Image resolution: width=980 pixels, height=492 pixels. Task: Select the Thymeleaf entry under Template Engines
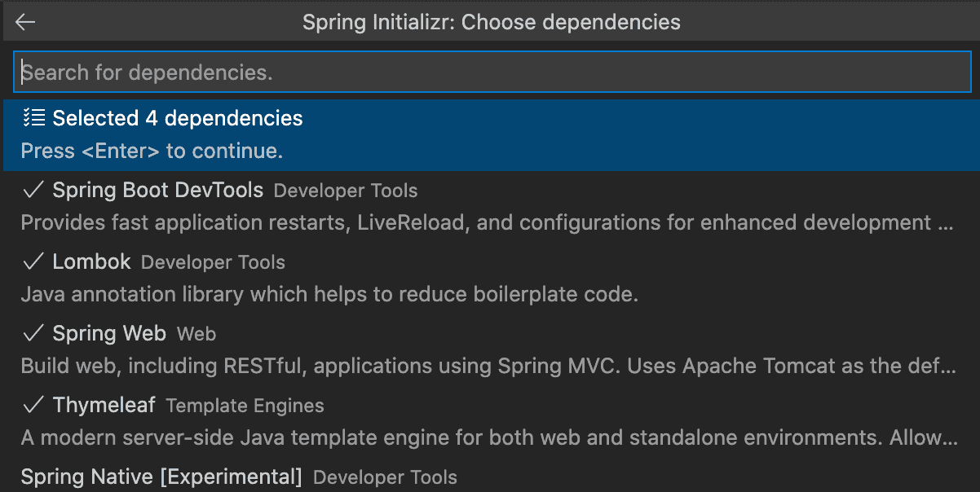coord(104,405)
